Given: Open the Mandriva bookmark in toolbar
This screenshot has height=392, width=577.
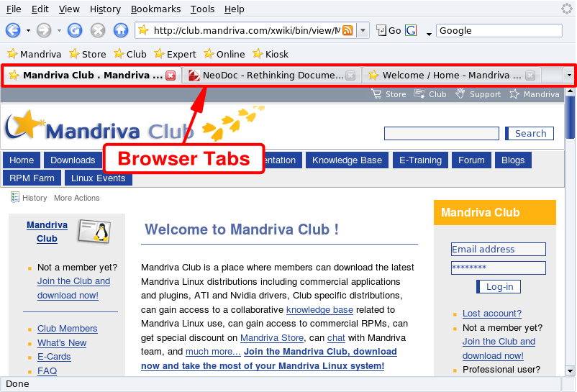Looking at the screenshot, I should [x=35, y=54].
